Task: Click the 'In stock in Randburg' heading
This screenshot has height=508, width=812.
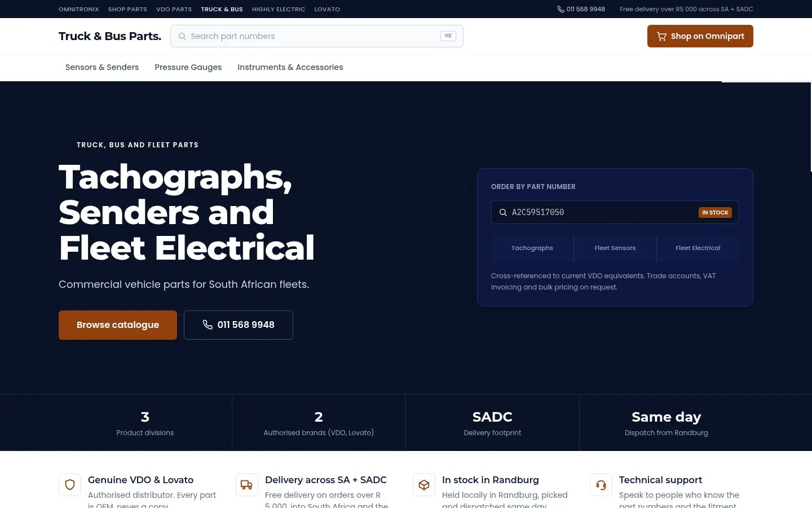Action: pyautogui.click(x=491, y=480)
